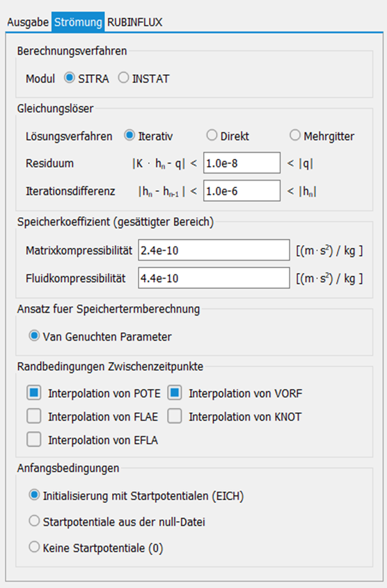Switch to the Ausgabe tab
The width and height of the screenshot is (387, 588).
click(x=28, y=22)
